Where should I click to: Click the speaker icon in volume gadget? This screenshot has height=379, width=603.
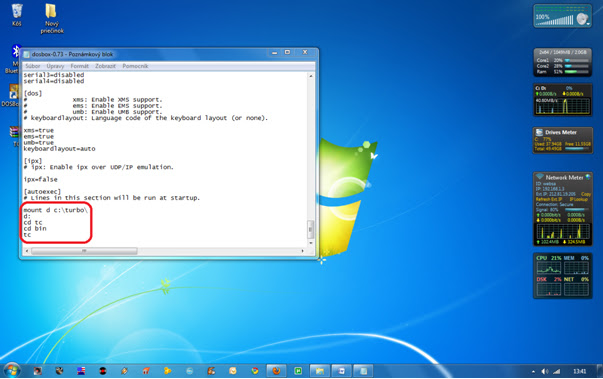582,19
